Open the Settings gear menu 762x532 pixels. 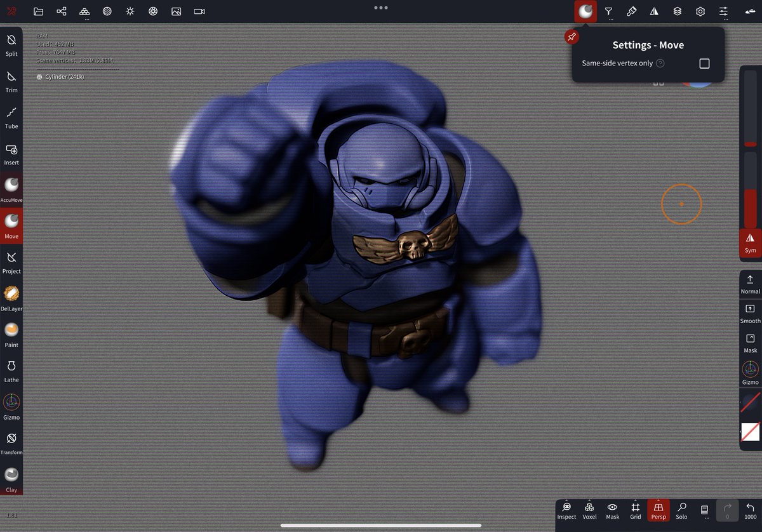700,11
